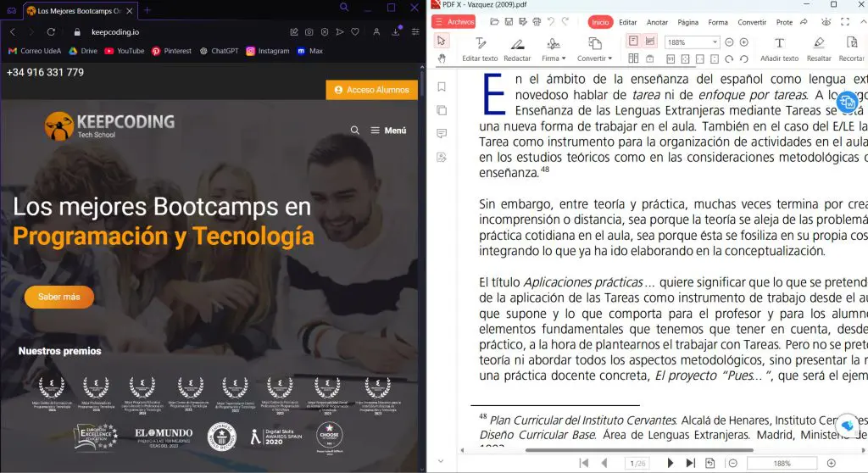868x473 pixels.
Task: Toggle fit width view
Action: (699, 58)
